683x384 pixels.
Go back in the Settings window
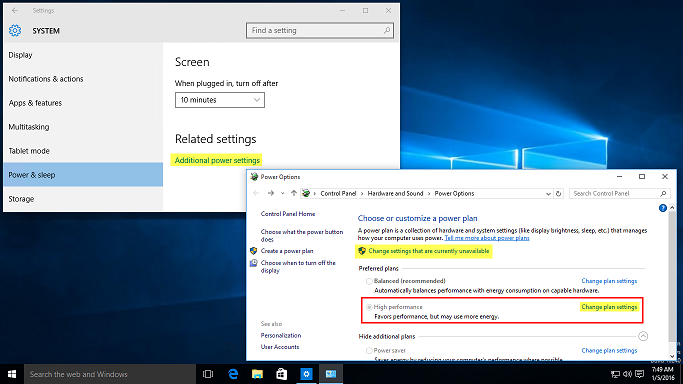[15, 10]
